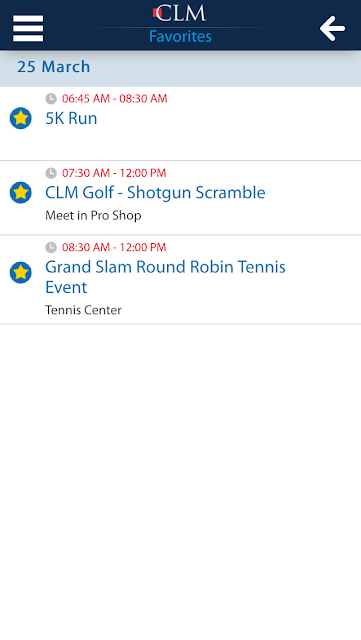361x640 pixels.
Task: Click the 06:45 AM - 08:30 AM time
Action: (115, 99)
